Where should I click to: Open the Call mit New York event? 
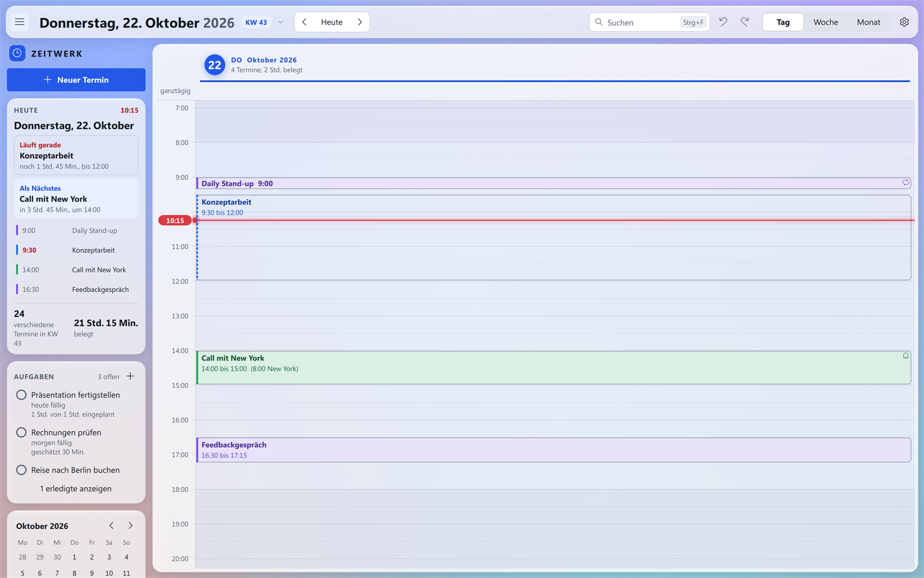pos(554,367)
